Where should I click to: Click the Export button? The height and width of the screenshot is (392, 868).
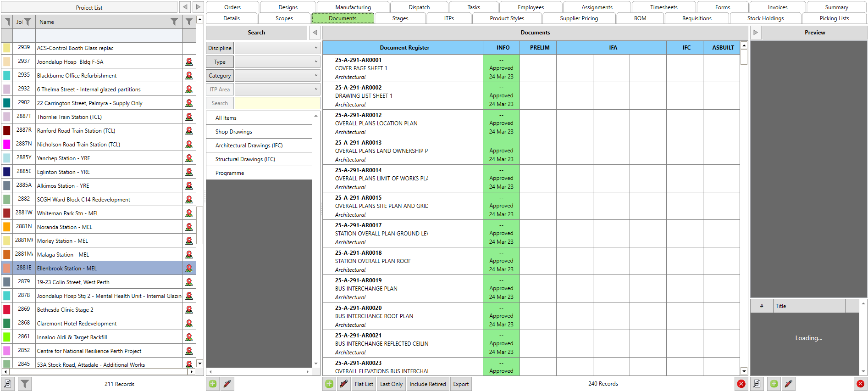click(461, 384)
